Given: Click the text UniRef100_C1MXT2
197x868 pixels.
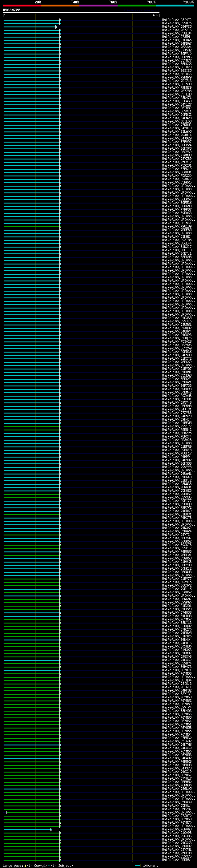Looking at the screenshot, I should [177, 358].
